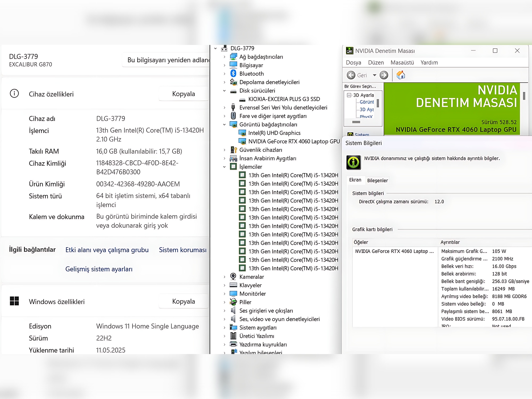
Task: Click the Windows logo beside Windows özellikleri
Action: [14, 301]
